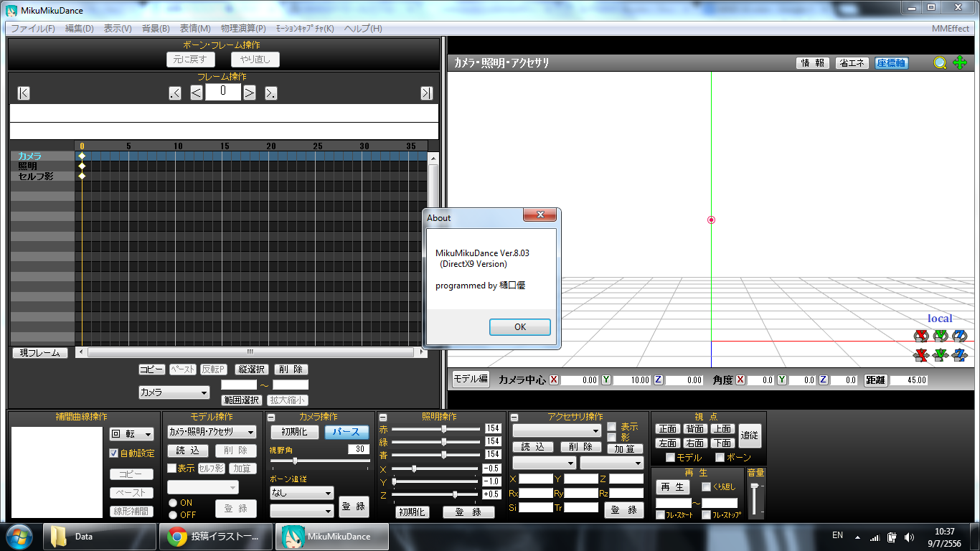Step forward one frame with the > button
The width and height of the screenshot is (980, 551).
tap(250, 93)
